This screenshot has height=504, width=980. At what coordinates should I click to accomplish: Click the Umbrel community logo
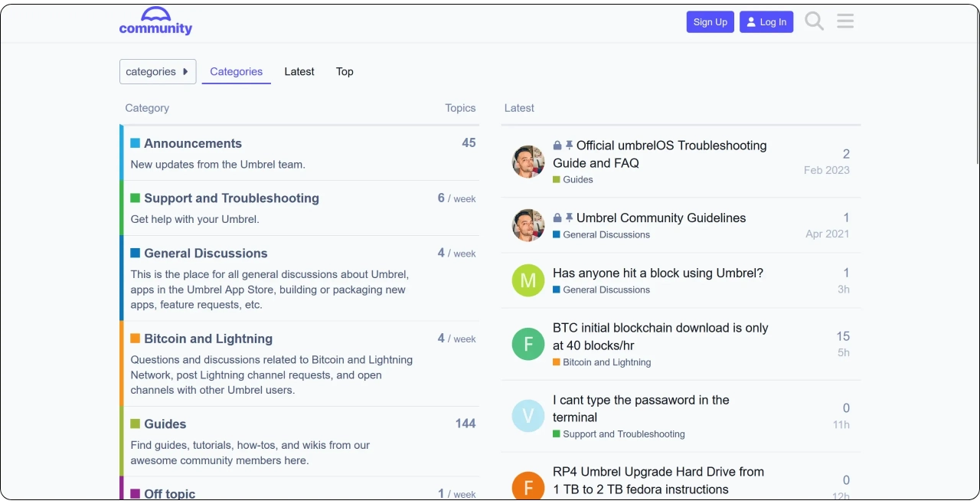coord(155,21)
